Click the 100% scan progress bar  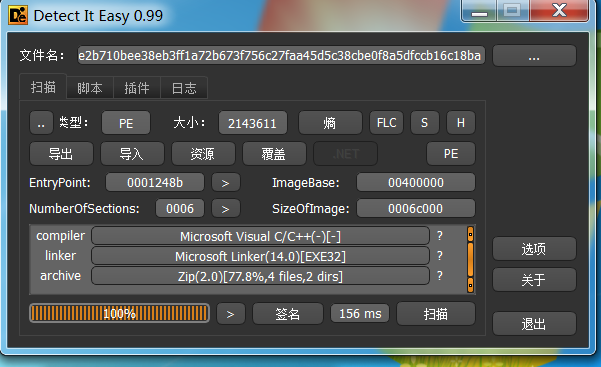coord(119,313)
